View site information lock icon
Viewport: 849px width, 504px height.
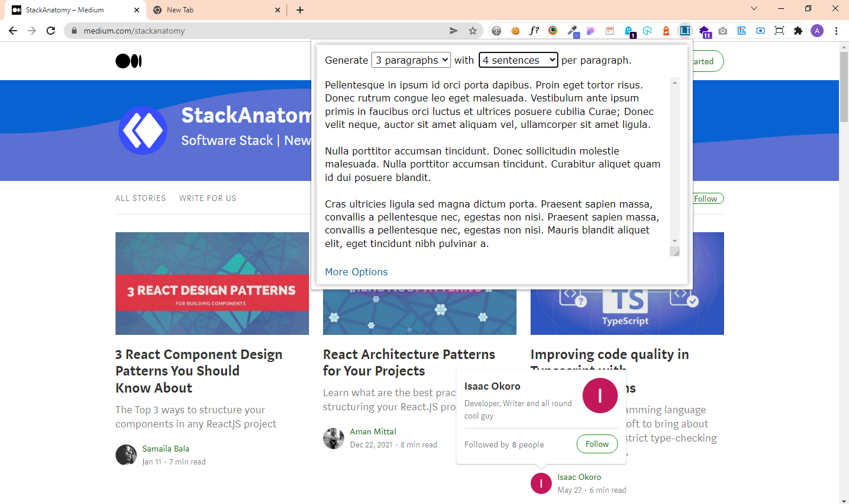coord(74,31)
